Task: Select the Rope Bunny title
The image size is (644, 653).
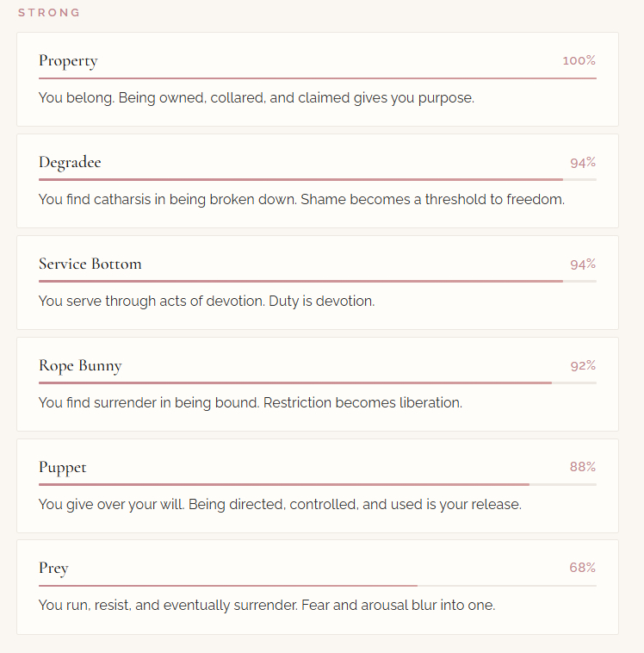Action: (80, 366)
